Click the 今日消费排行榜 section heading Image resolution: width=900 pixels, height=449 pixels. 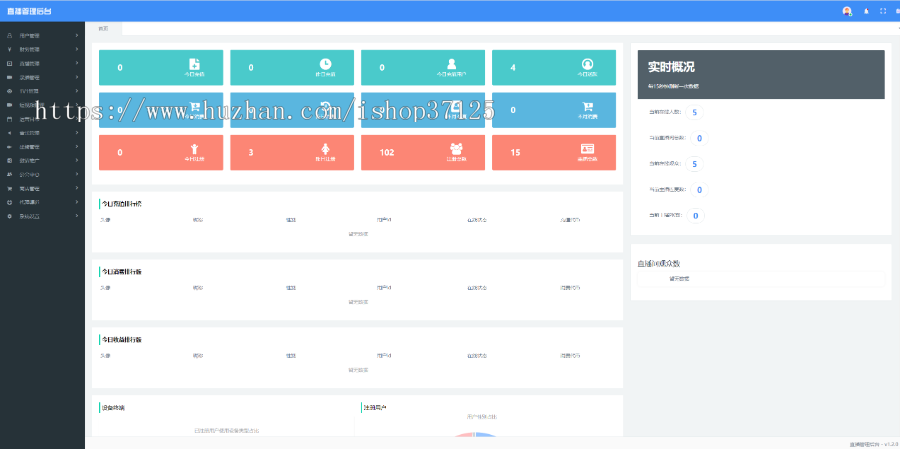(122, 272)
